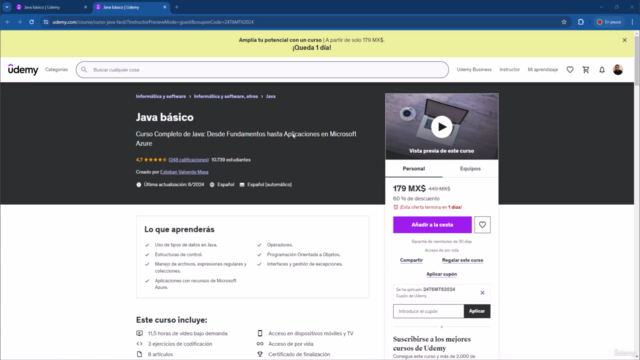The width and height of the screenshot is (640, 360).
Task: Click 'Estructuras de control.' item
Action: 178,255
